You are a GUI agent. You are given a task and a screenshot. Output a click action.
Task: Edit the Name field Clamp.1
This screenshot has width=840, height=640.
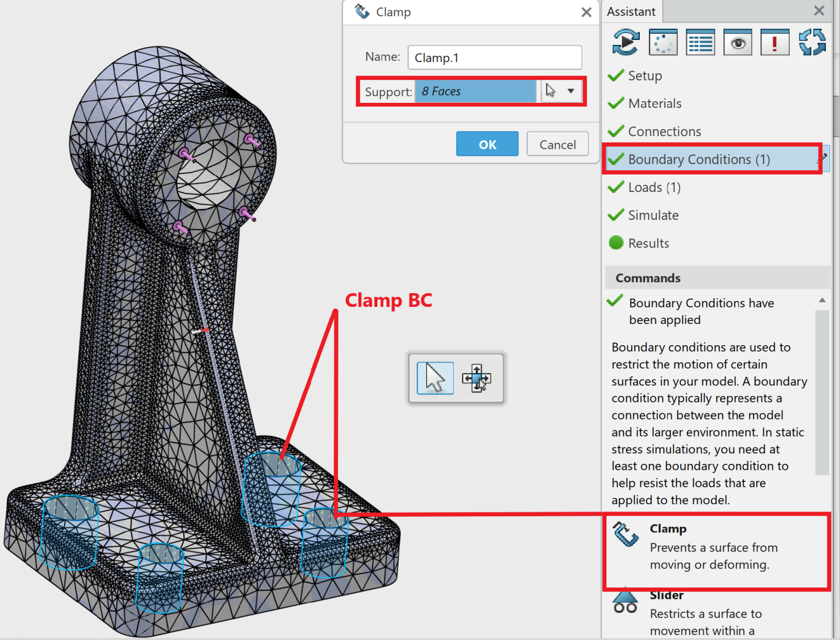pyautogui.click(x=494, y=57)
